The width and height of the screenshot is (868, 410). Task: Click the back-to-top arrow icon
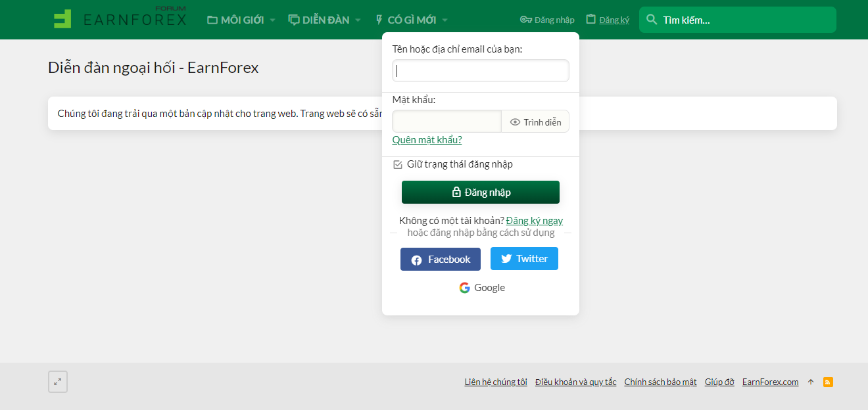(811, 382)
